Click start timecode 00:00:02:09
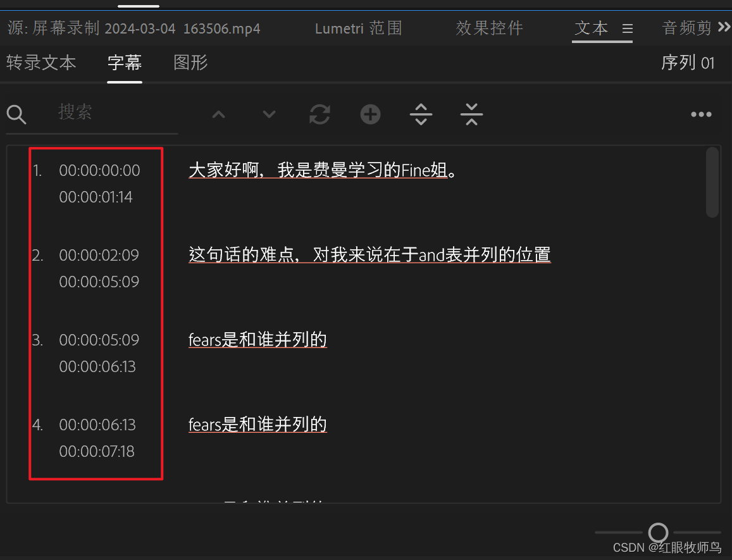 coord(99,255)
